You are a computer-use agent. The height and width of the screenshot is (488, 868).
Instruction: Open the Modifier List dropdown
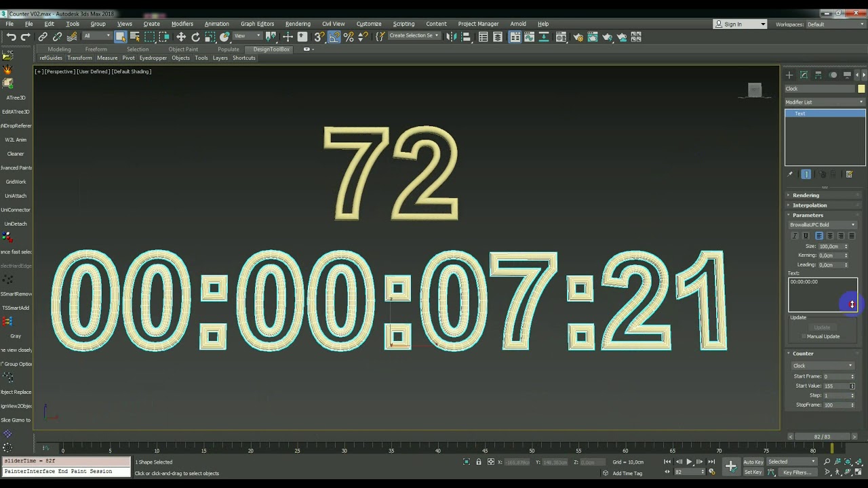(x=825, y=102)
